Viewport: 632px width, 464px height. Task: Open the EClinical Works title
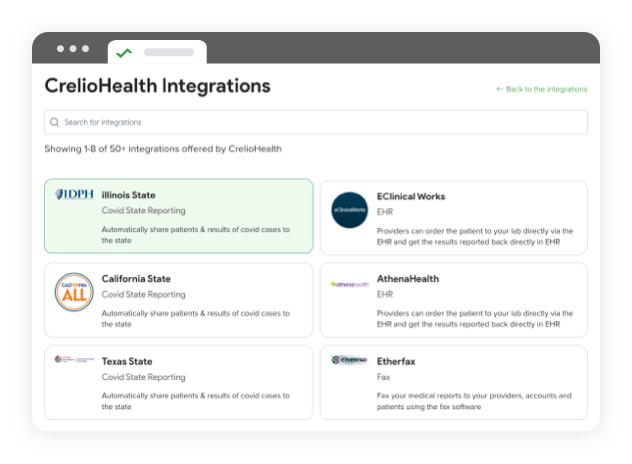tap(410, 196)
